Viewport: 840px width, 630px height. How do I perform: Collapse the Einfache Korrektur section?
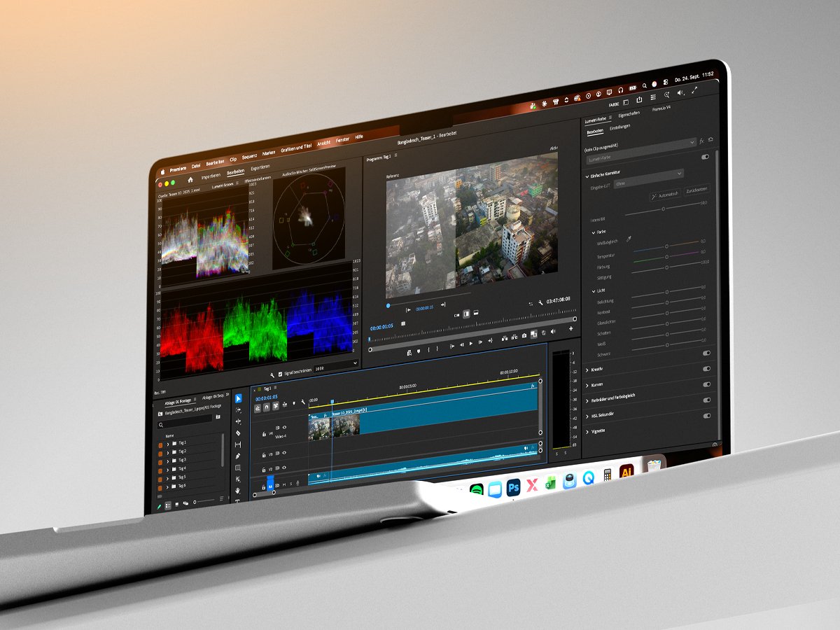[x=587, y=176]
